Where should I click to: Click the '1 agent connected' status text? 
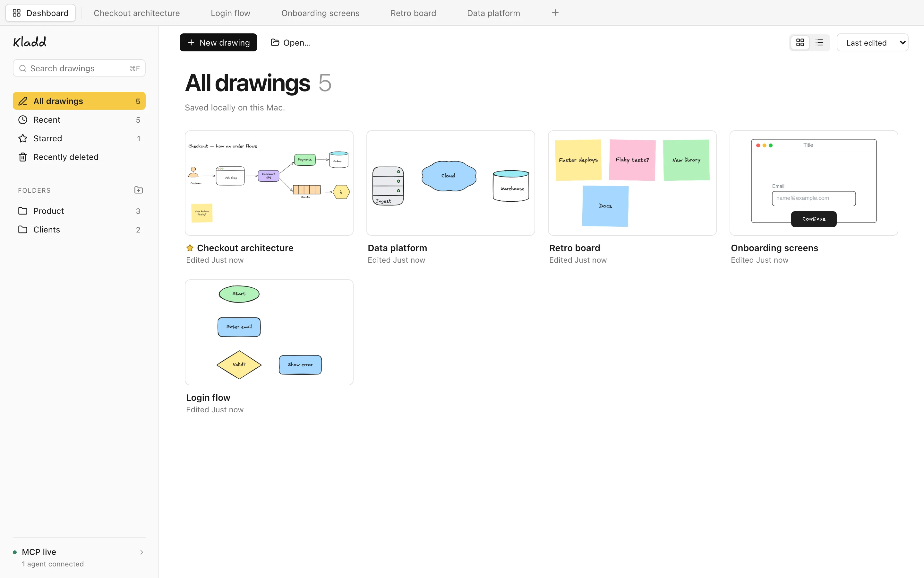(x=53, y=564)
